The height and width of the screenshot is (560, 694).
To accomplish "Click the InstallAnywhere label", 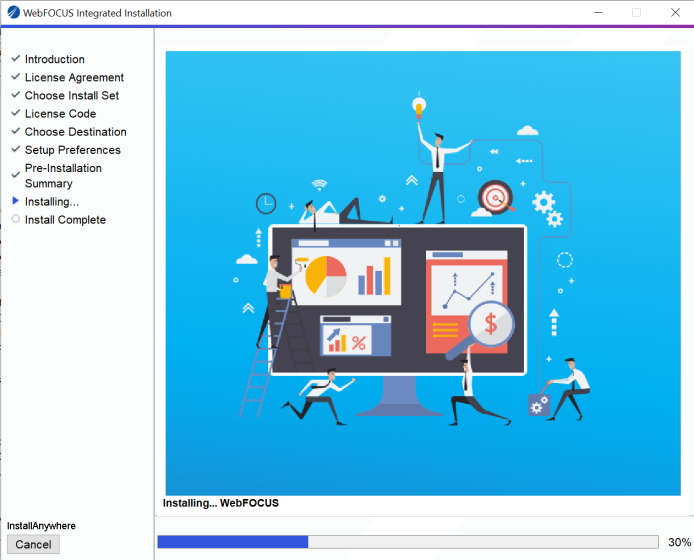I will click(x=41, y=525).
